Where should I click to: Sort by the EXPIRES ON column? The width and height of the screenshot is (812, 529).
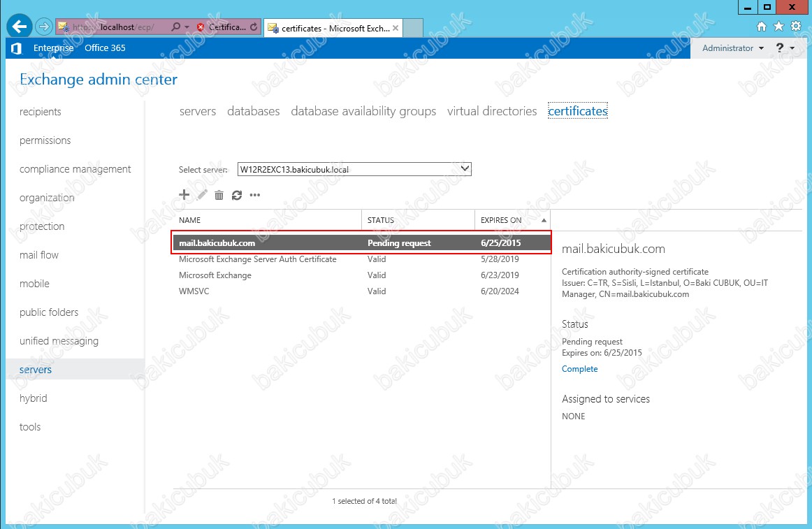(512, 220)
